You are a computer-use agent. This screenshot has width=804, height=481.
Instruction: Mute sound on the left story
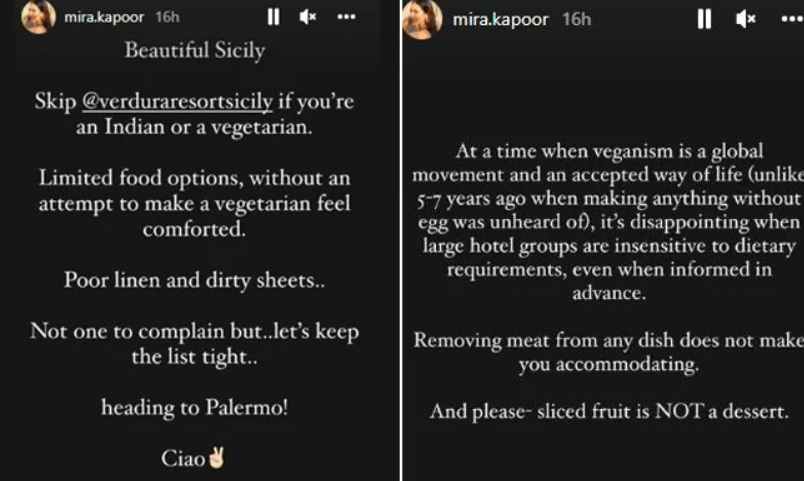pyautogui.click(x=308, y=16)
